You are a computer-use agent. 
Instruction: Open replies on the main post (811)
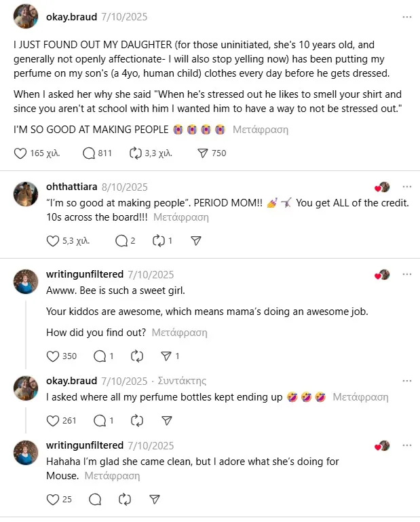89,153
